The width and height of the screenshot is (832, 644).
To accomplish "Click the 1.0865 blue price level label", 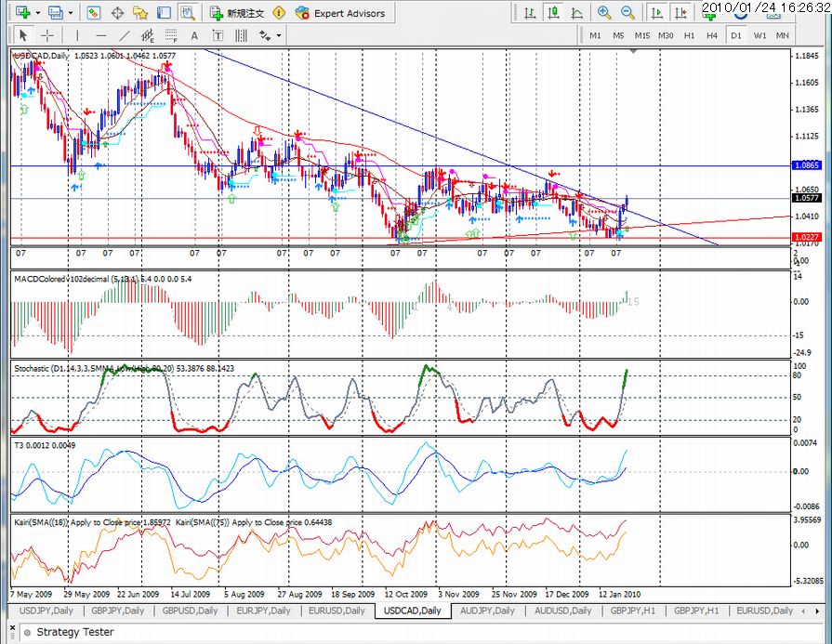I will [807, 165].
